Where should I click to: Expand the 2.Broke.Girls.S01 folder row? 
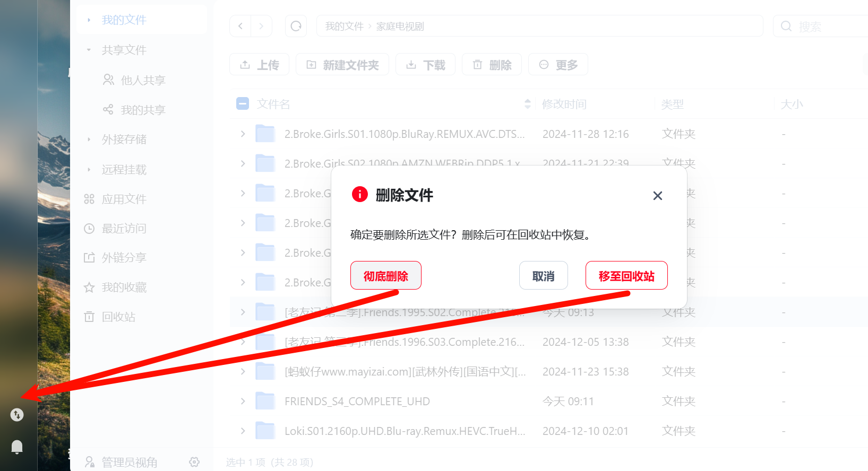point(243,134)
